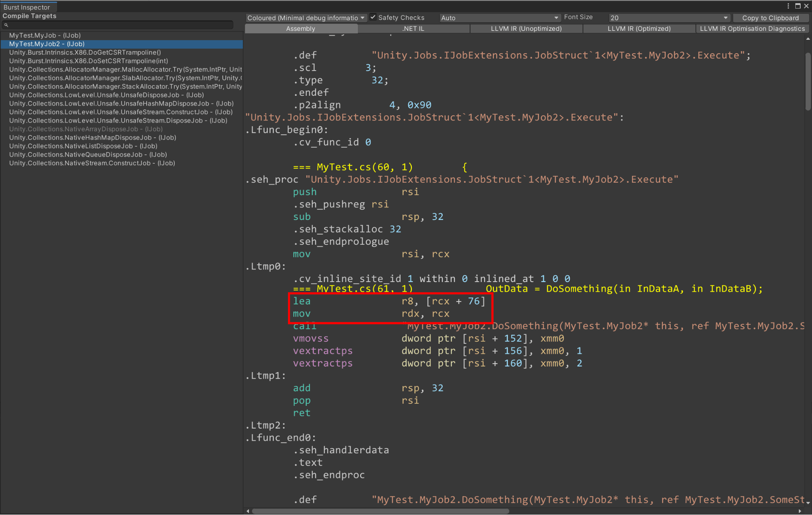This screenshot has height=515, width=812.
Task: Click the scroll right arrow of assembly view
Action: tap(800, 511)
